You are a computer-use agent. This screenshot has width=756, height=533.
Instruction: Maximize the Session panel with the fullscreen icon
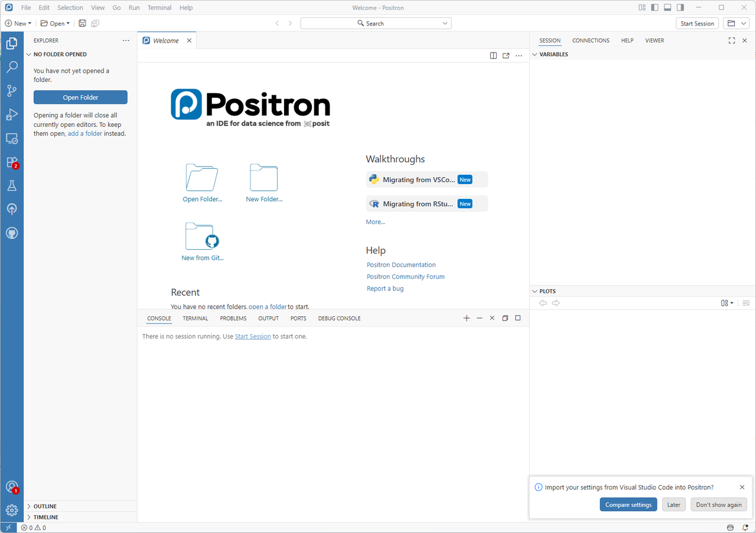tap(731, 40)
